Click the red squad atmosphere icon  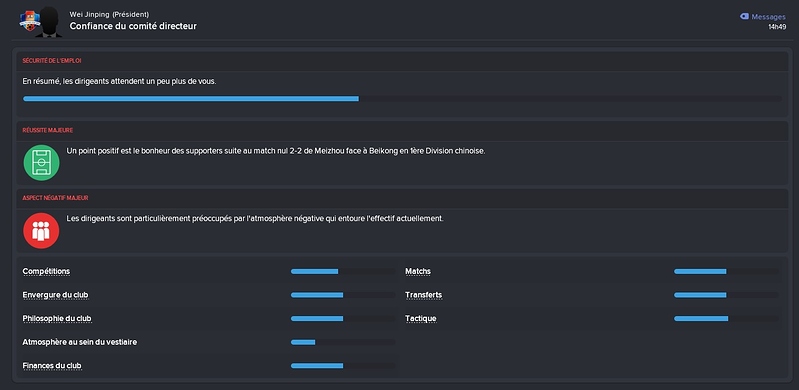(x=41, y=230)
